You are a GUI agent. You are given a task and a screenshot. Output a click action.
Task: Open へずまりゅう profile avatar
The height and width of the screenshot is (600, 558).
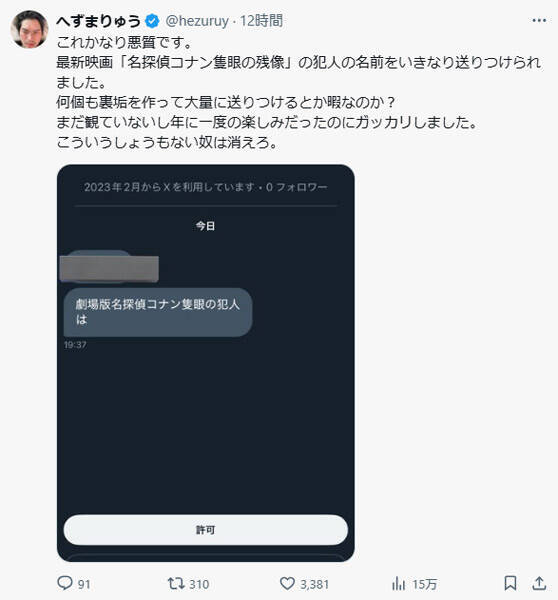(29, 29)
